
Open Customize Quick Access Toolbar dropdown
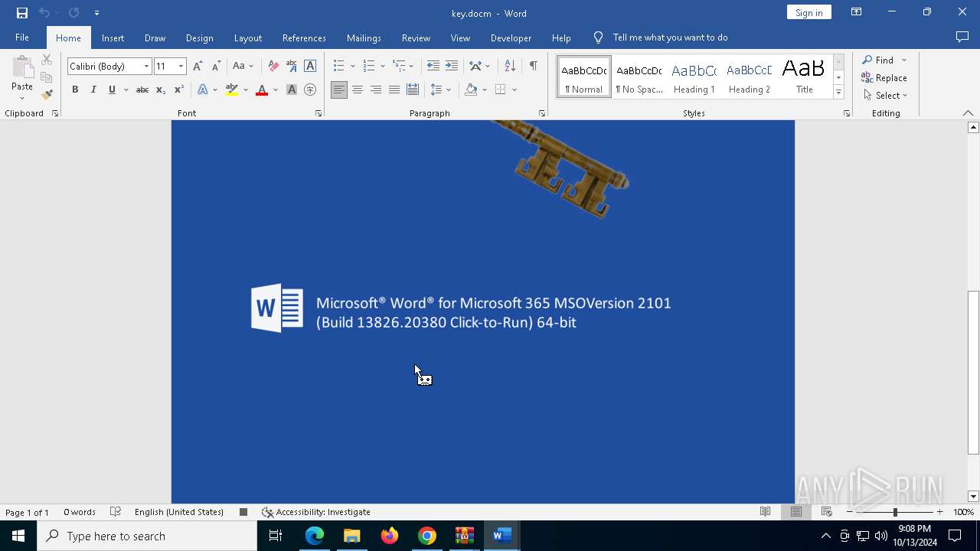click(96, 13)
